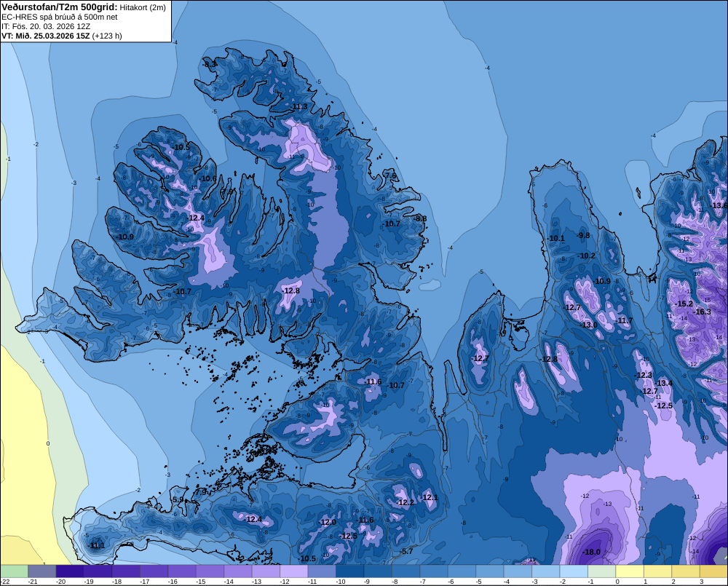Click the Veðurstofan/T2m 500grid title text
728x586 pixels.
click(x=60, y=7)
